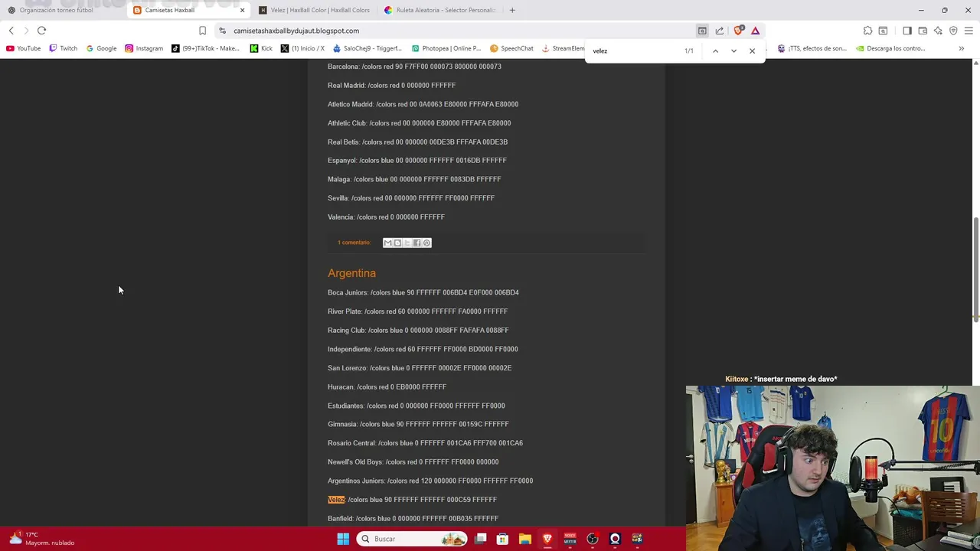Switch to the Organización torneo fútbol tab
Image resolution: width=980 pixels, height=551 pixels.
click(x=57, y=10)
